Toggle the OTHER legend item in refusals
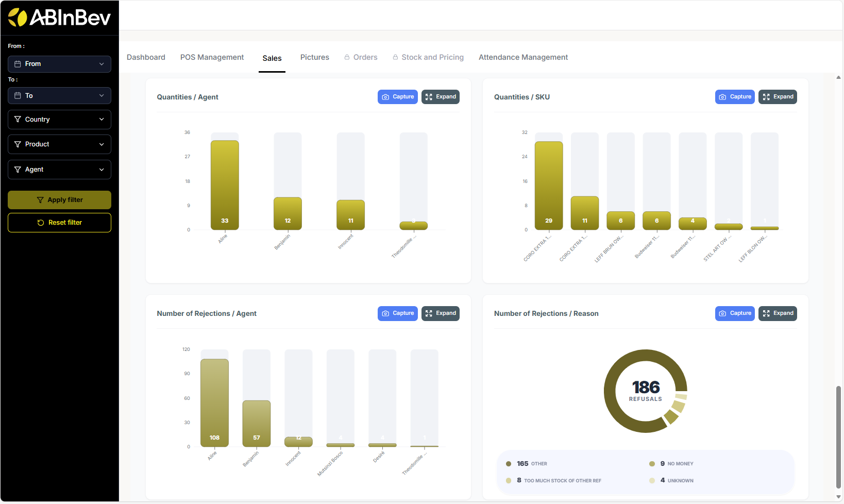The height and width of the screenshot is (504, 844). click(532, 464)
